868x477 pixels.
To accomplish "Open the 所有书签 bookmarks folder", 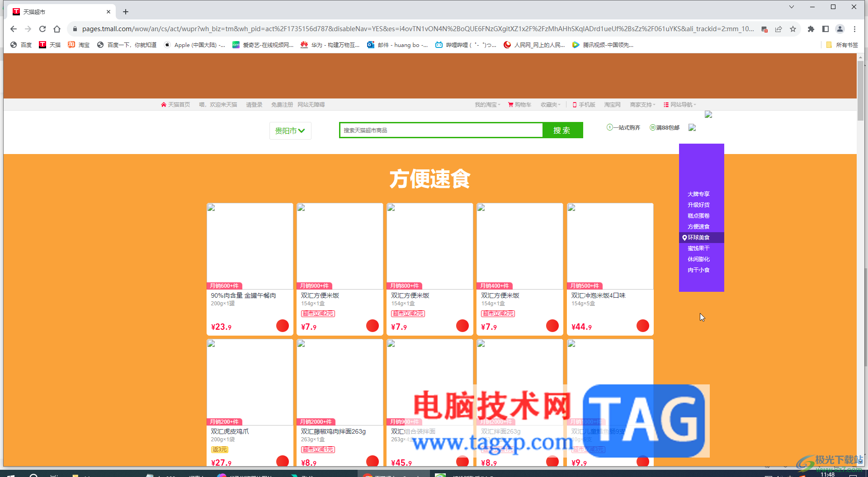I will tap(842, 45).
